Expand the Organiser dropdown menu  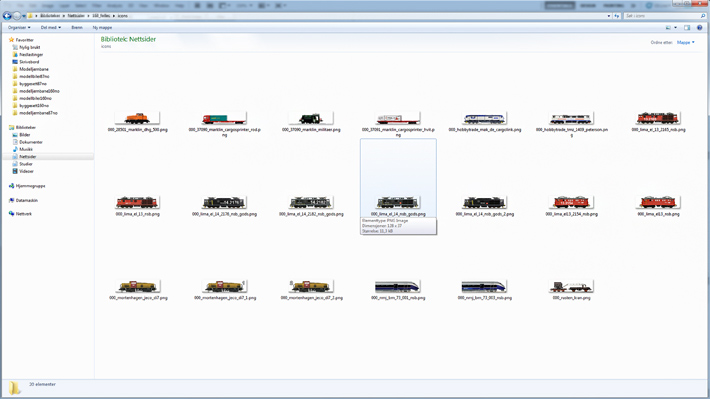(19, 28)
